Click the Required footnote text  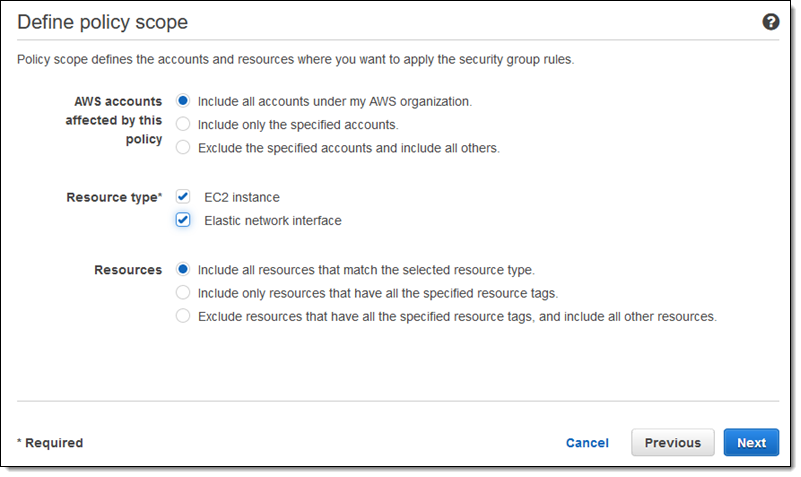50,443
